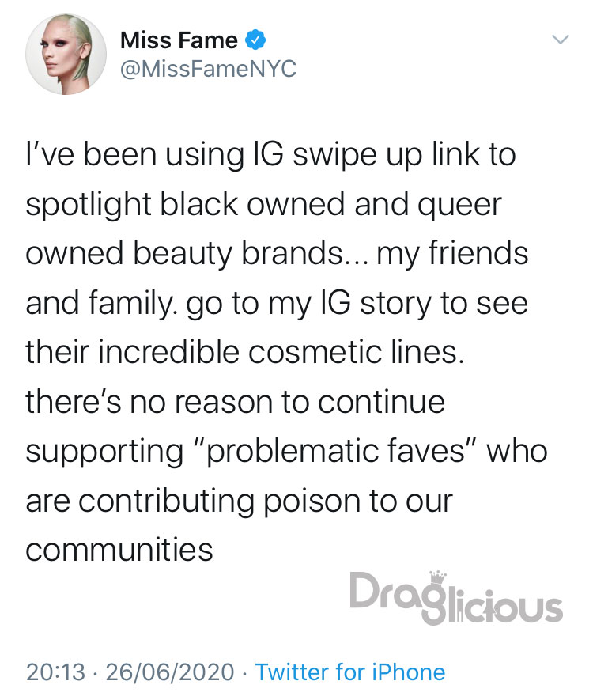Open Miss Fame's profile avatar photo
Screen dimensions: 593x700
coord(66,54)
